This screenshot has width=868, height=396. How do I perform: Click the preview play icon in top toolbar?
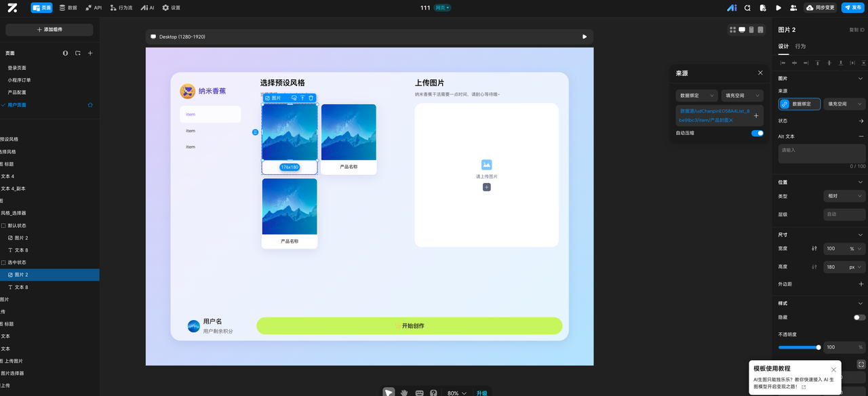778,7
